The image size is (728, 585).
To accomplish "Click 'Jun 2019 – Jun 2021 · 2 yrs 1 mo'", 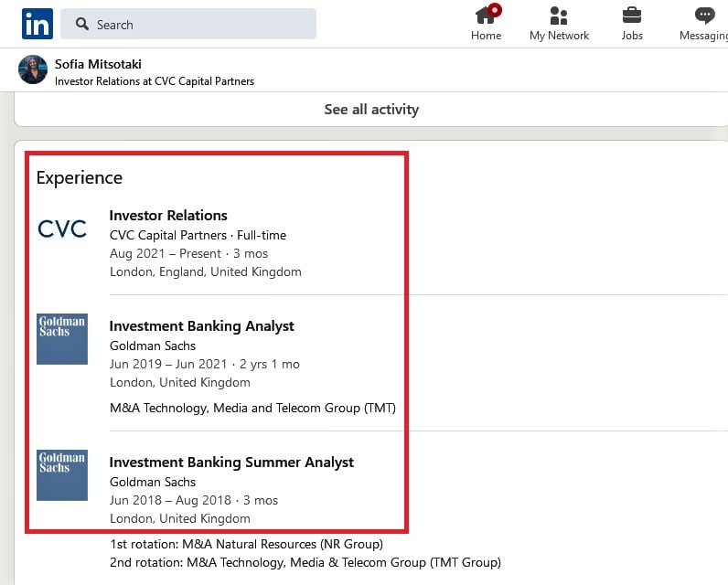I will 204,364.
